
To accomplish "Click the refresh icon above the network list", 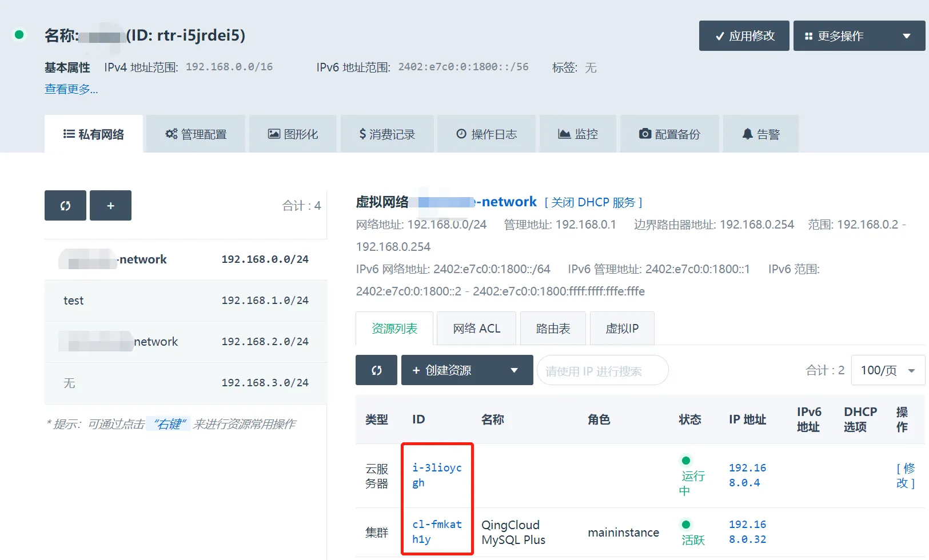I will (65, 206).
